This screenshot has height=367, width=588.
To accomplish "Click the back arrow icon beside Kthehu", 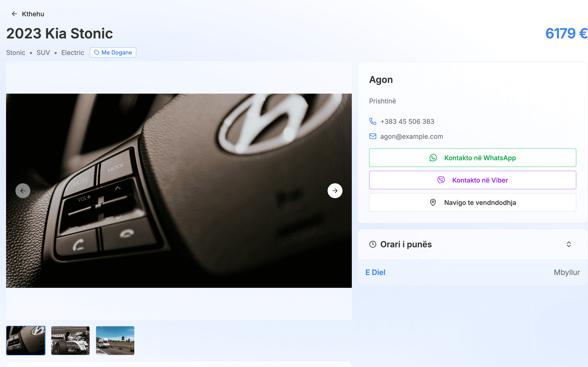I will [x=14, y=14].
